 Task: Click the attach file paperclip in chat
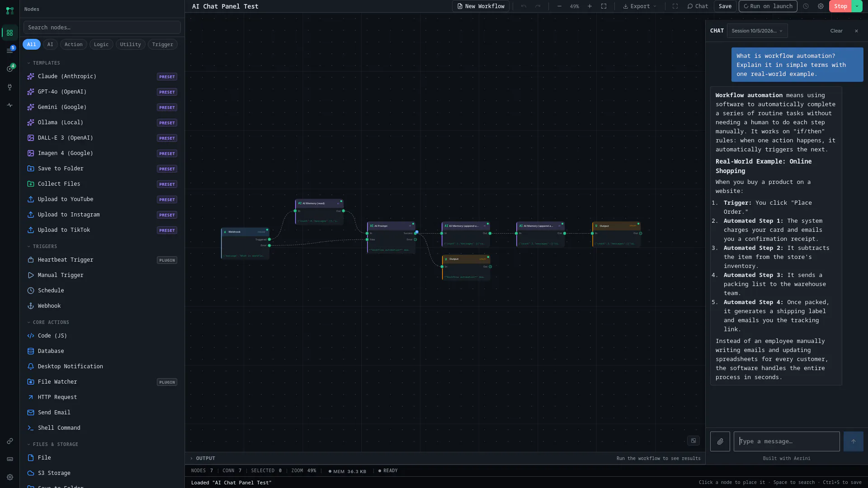(720, 441)
